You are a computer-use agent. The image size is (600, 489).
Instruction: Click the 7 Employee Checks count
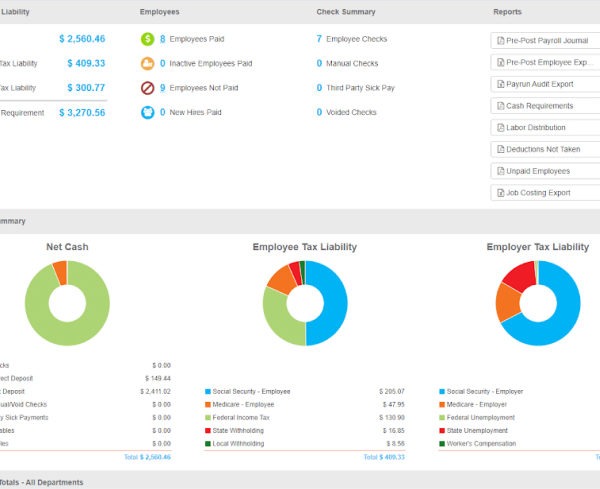tap(319, 39)
